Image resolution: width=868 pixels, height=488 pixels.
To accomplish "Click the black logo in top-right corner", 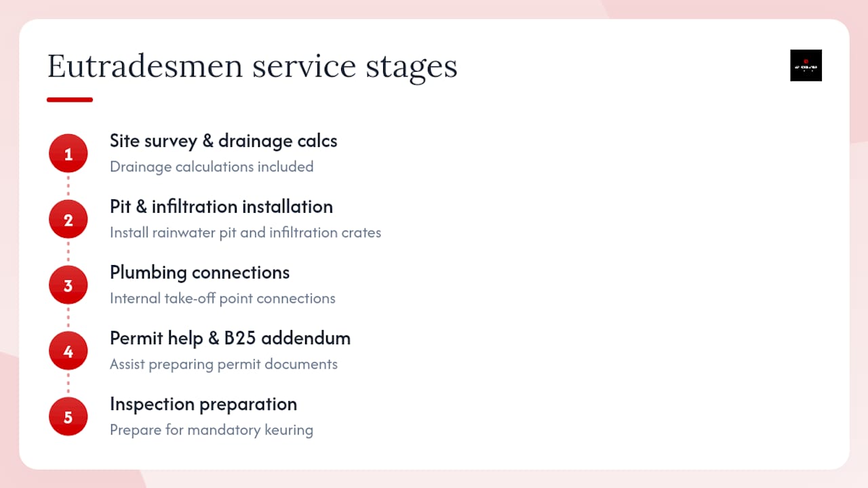I will coord(806,66).
